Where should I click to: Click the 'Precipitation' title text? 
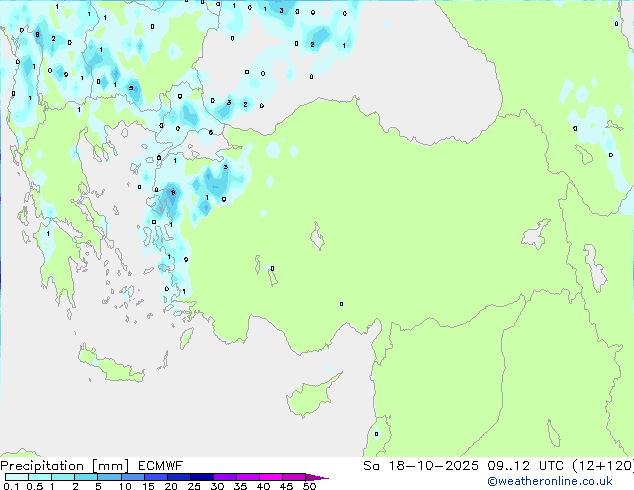click(x=42, y=466)
